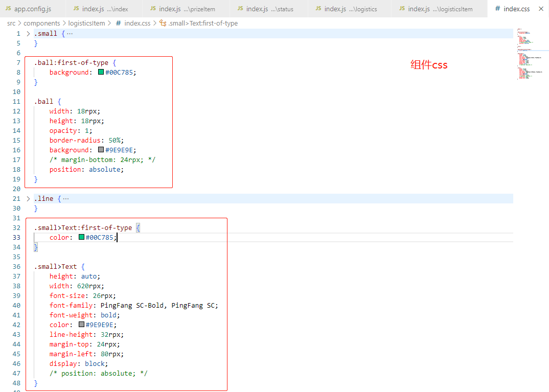Click line number 7 in the gutter
Image resolution: width=549 pixels, height=392 pixels.
[18, 63]
